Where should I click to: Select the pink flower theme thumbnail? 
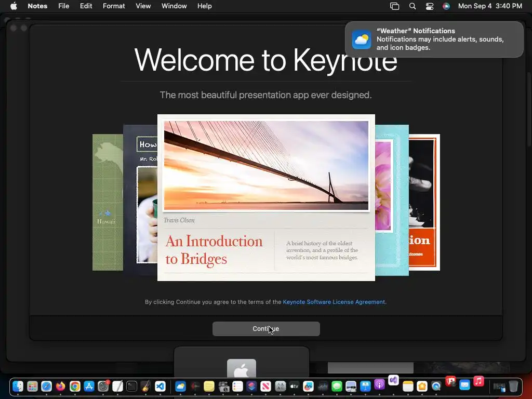392,200
